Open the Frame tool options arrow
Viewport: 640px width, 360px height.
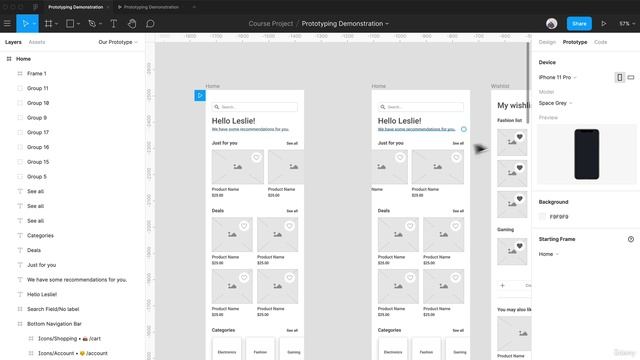tap(56, 24)
